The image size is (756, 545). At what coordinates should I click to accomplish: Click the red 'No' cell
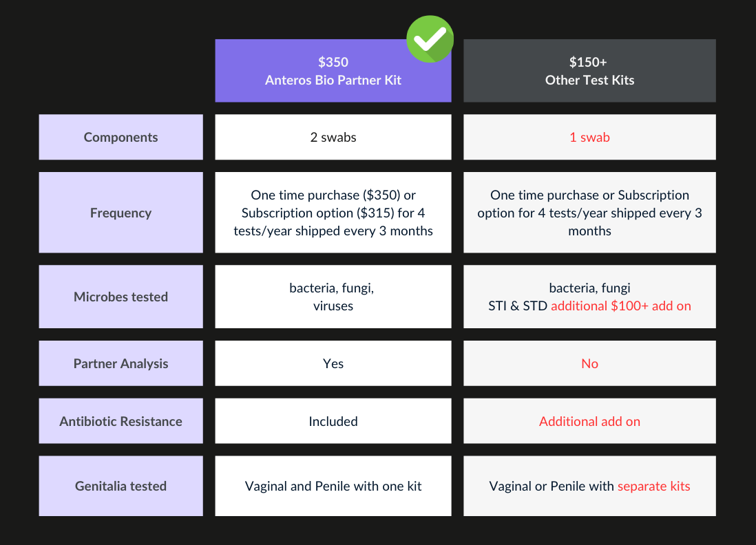point(589,363)
